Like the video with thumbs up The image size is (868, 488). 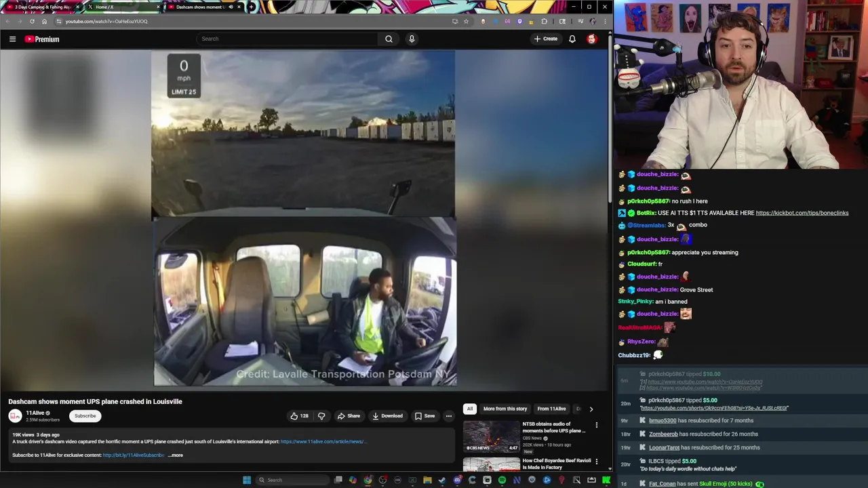pyautogui.click(x=299, y=416)
